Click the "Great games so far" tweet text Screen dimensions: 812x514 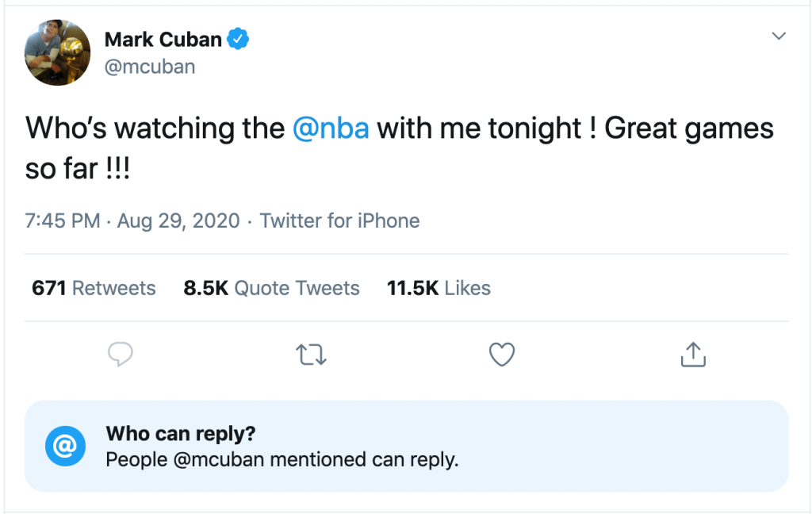pyautogui.click(x=688, y=128)
